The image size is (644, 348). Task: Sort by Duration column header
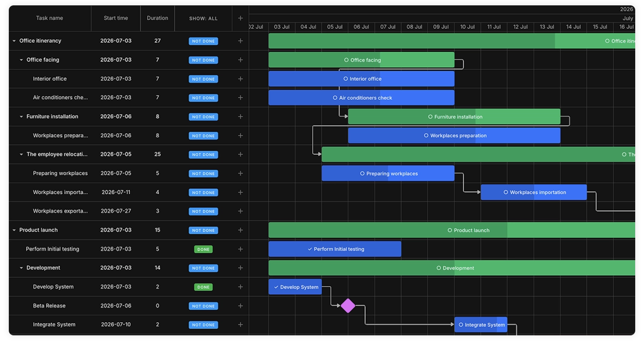click(x=158, y=18)
